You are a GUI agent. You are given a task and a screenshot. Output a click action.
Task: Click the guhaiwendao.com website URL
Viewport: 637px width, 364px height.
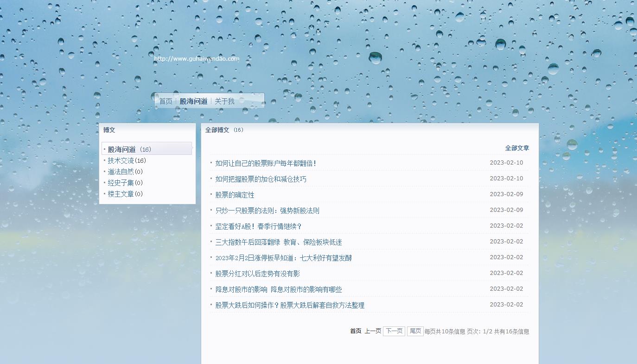197,59
